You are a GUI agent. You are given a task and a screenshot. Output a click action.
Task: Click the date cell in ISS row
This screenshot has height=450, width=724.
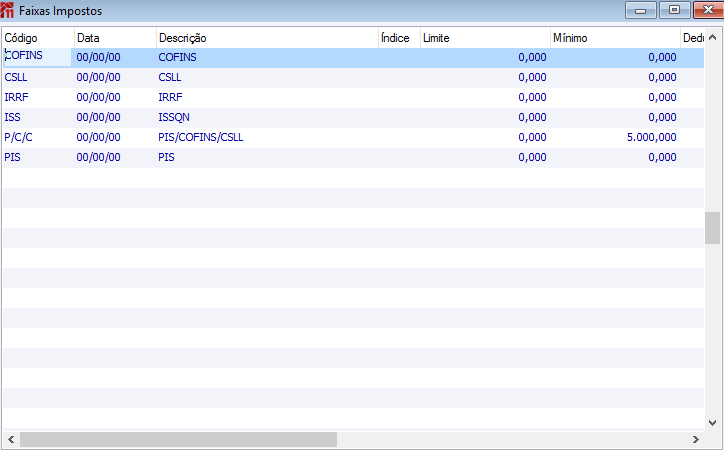98,117
